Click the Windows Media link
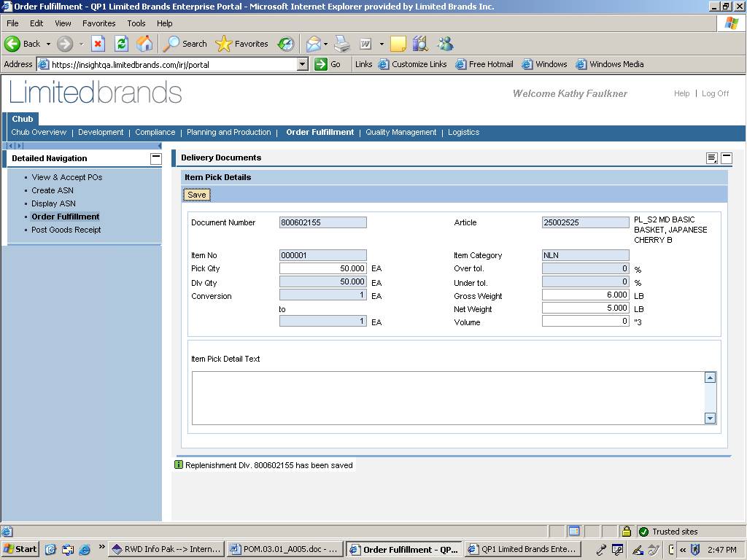747x560 pixels. coord(610,64)
